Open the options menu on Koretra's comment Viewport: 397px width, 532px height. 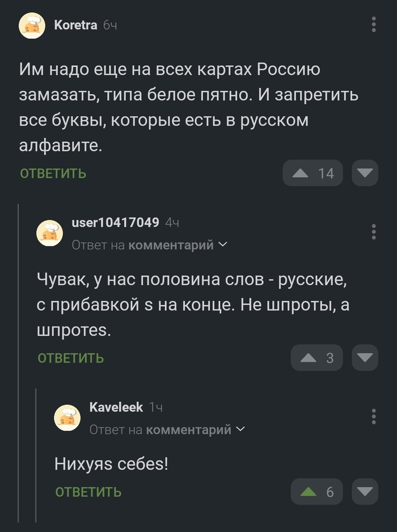373,25
